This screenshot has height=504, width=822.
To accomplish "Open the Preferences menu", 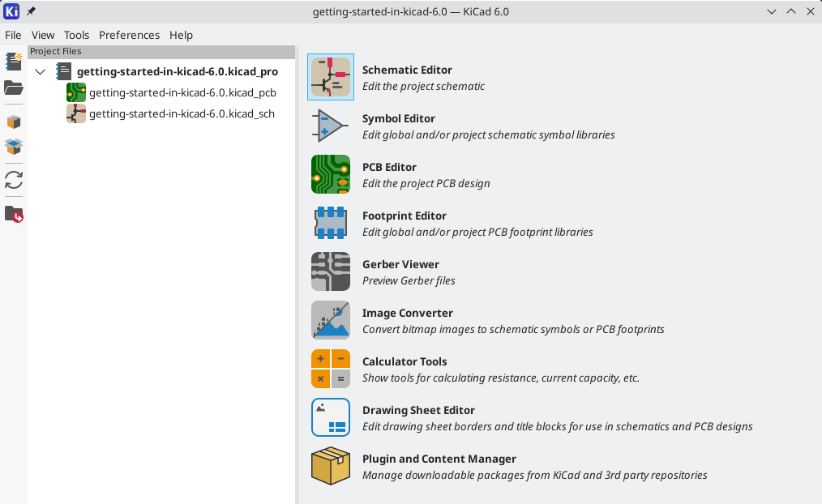I will (129, 35).
